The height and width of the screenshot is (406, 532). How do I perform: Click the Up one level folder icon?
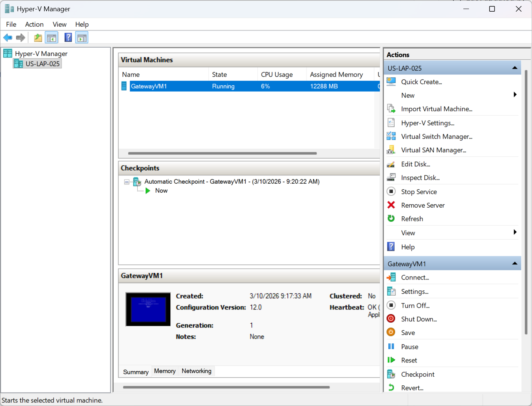[38, 38]
